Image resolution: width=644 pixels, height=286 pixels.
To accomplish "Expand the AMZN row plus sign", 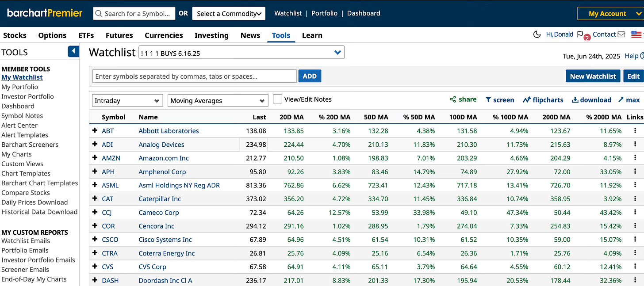I will pos(94,158).
